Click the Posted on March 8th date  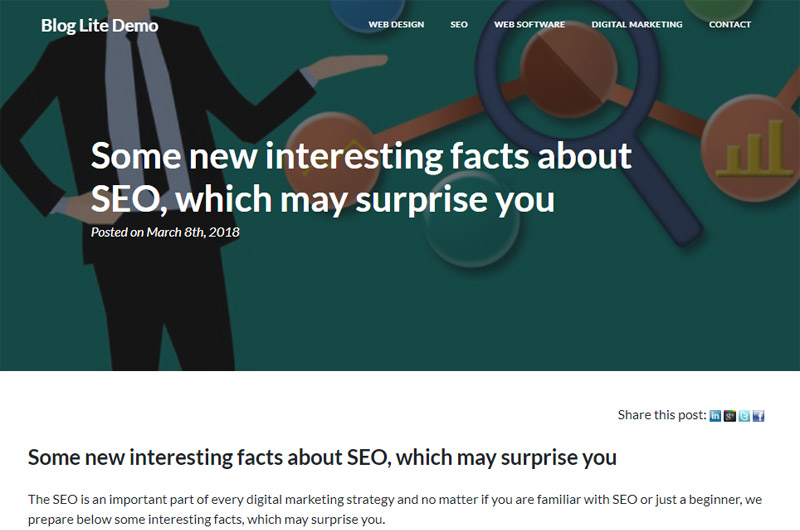point(165,232)
